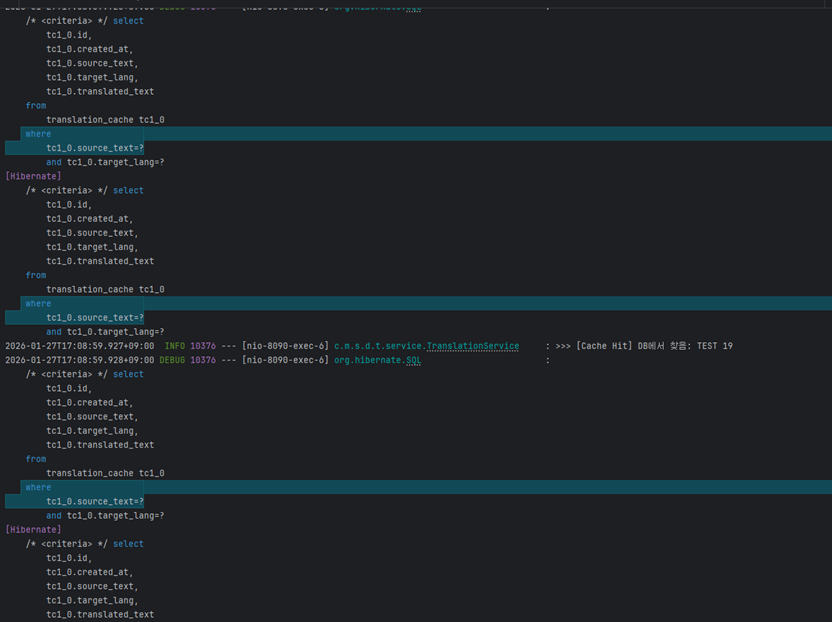The width and height of the screenshot is (832, 622).
Task: Click 'translation_cache tc1_0' under the DEBUG line query
Action: [x=105, y=473]
